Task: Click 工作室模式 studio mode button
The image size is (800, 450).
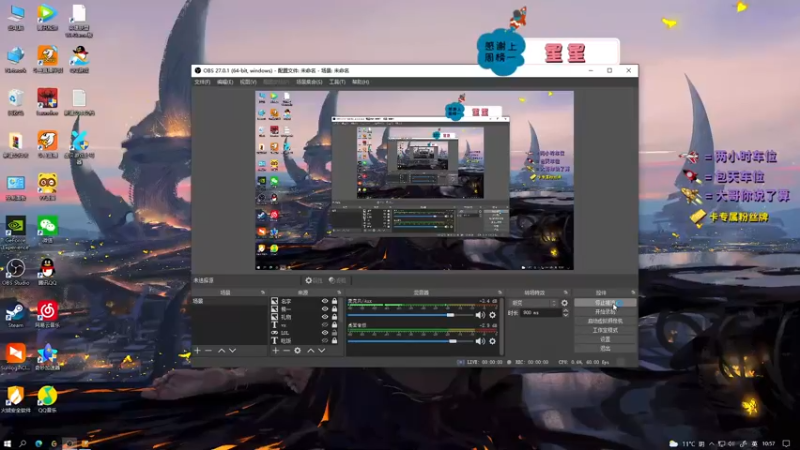Action: pos(605,330)
